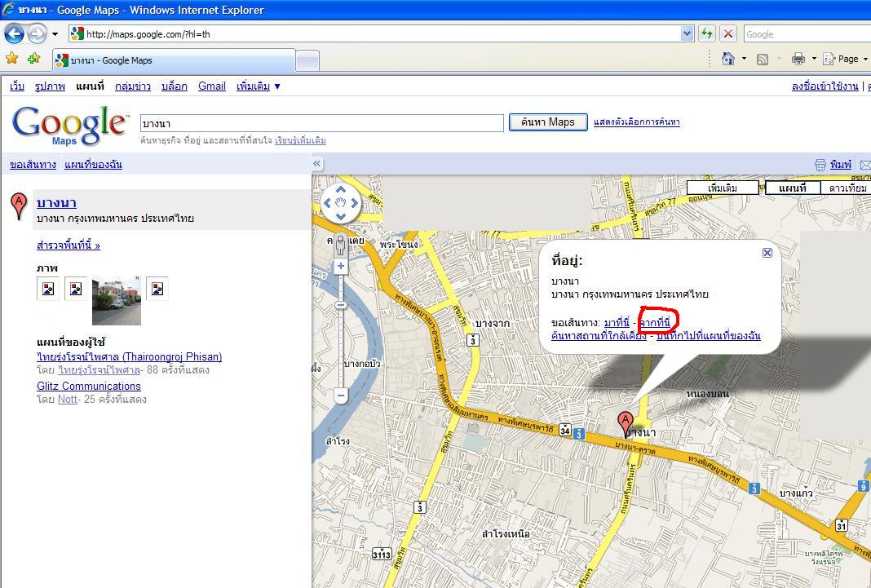This screenshot has height=588, width=871.
Task: Click the พิมพ์ print link above the map
Action: click(x=841, y=165)
